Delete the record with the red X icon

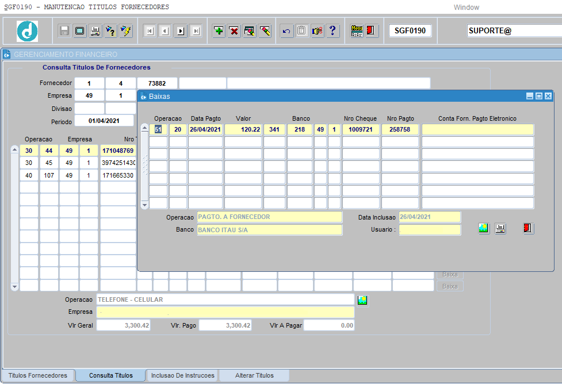234,31
